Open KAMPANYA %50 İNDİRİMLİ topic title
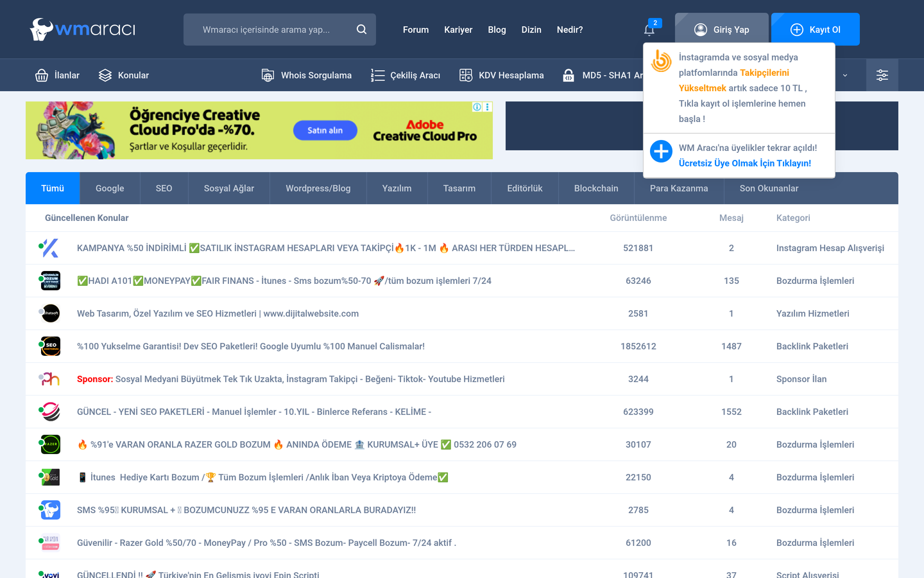Screen dimensions: 924x578 point(326,248)
